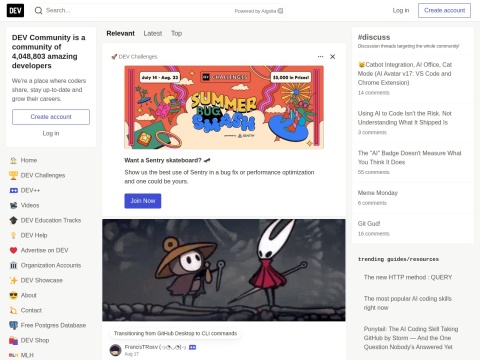Open 'Using AI to Code Isn't the Risk' thread
The width and height of the screenshot is (480, 360).
click(x=405, y=118)
